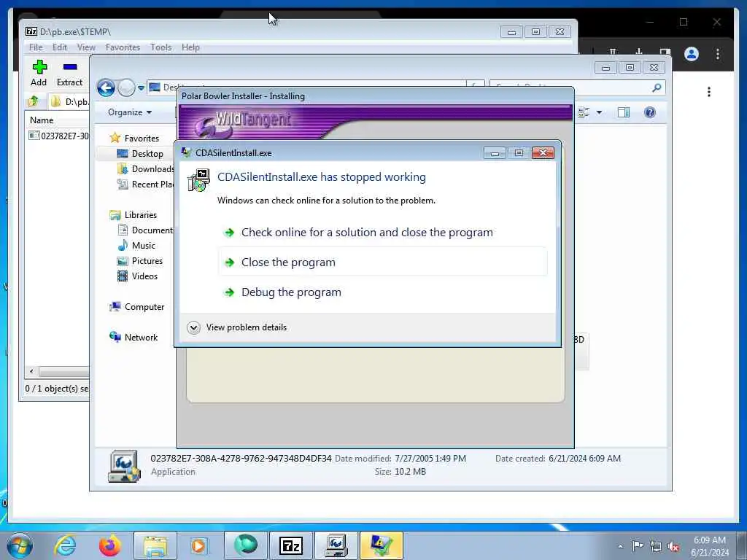747x560 pixels.
Task: Click the Chrome profile avatar icon
Action: (x=692, y=54)
